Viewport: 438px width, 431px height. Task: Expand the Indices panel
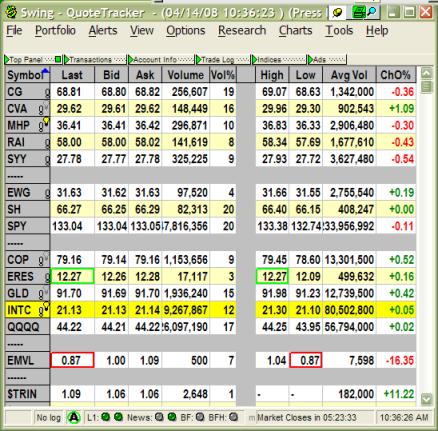255,60
